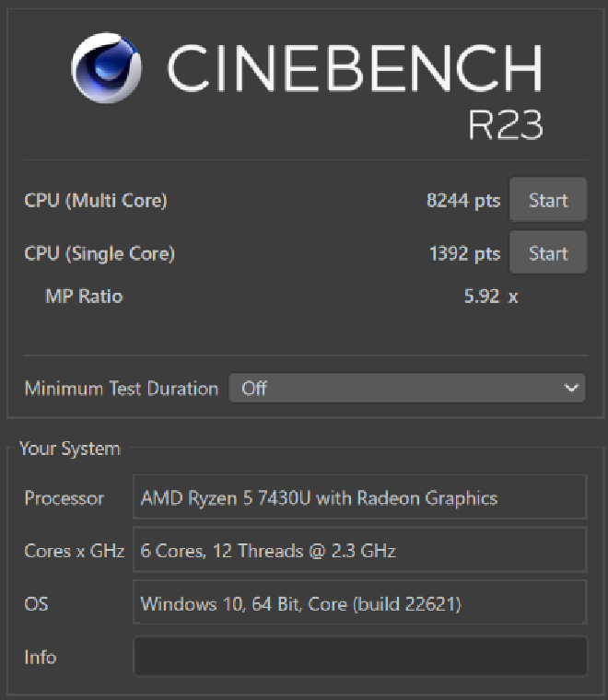Click the CPU (Single Core) label
This screenshot has height=700, width=608.
99,253
